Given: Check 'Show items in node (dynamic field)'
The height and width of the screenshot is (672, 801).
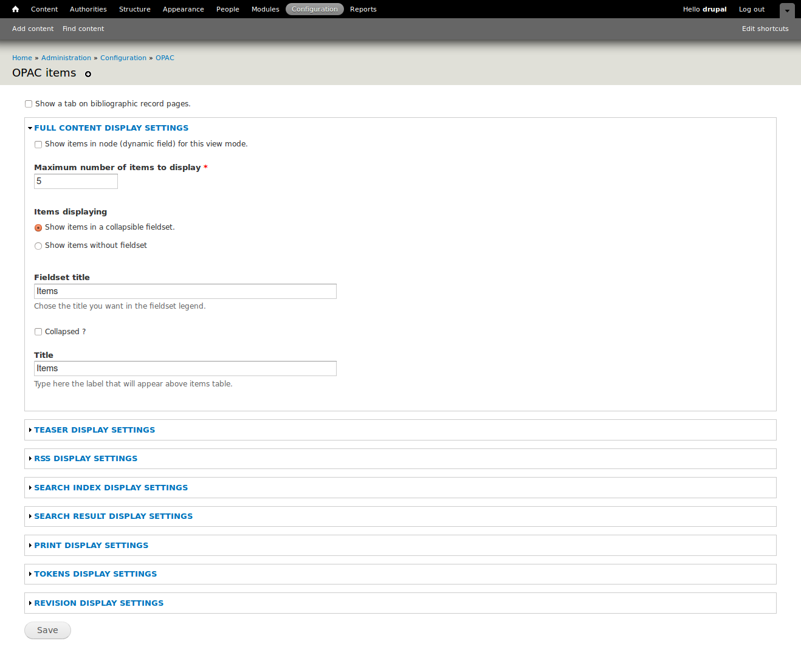Looking at the screenshot, I should coord(38,145).
